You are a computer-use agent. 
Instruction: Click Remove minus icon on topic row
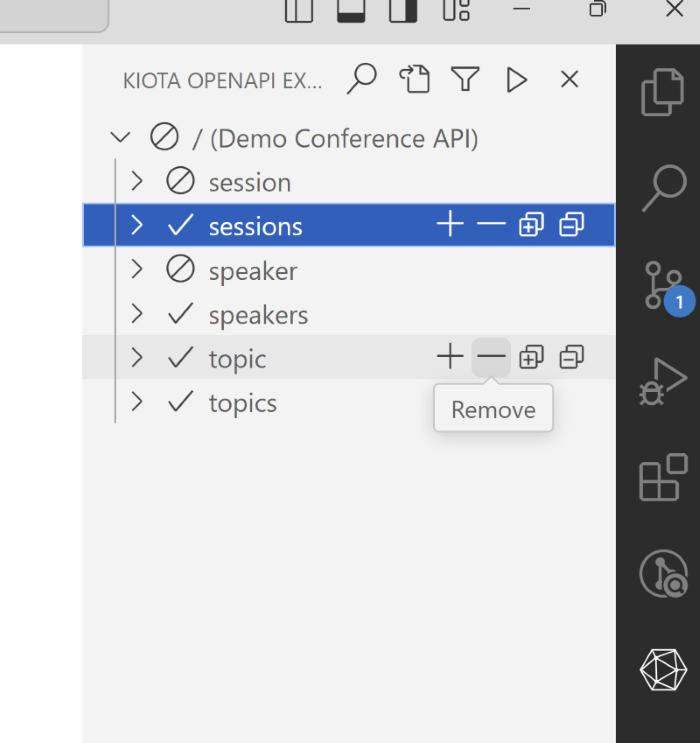[x=491, y=357]
